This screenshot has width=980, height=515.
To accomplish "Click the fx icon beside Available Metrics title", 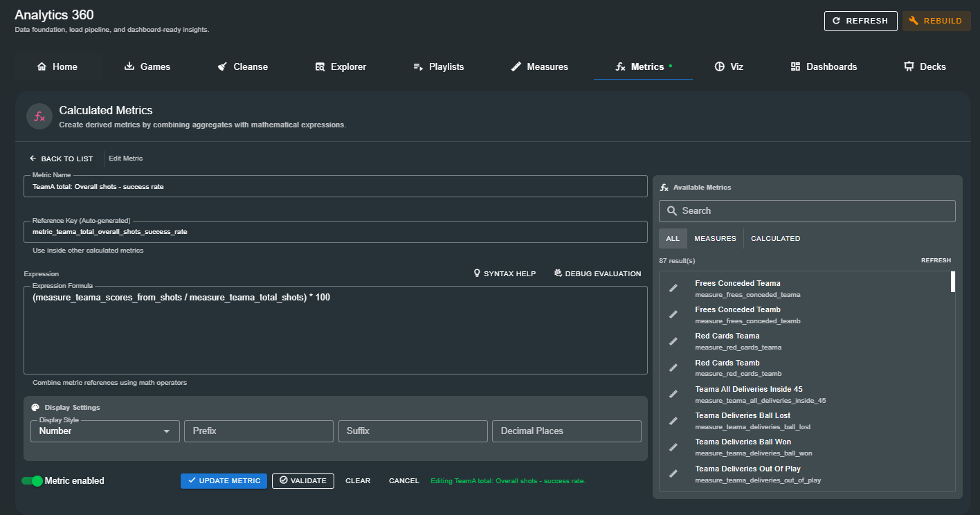I will [x=664, y=188].
